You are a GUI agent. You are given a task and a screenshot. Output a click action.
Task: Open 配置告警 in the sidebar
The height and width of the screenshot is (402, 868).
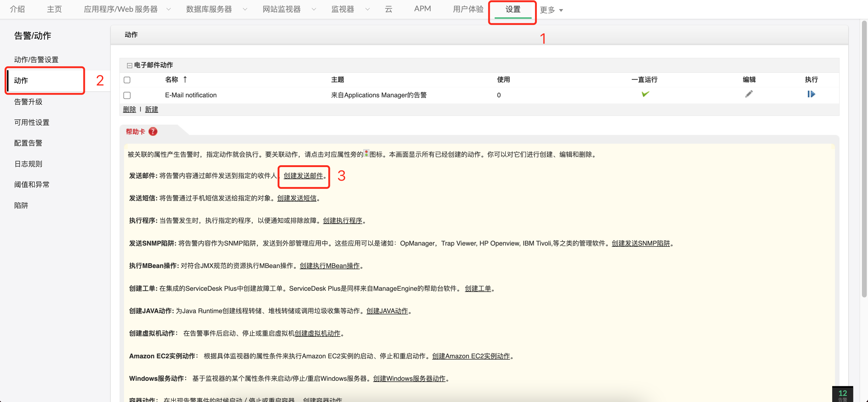tap(28, 143)
